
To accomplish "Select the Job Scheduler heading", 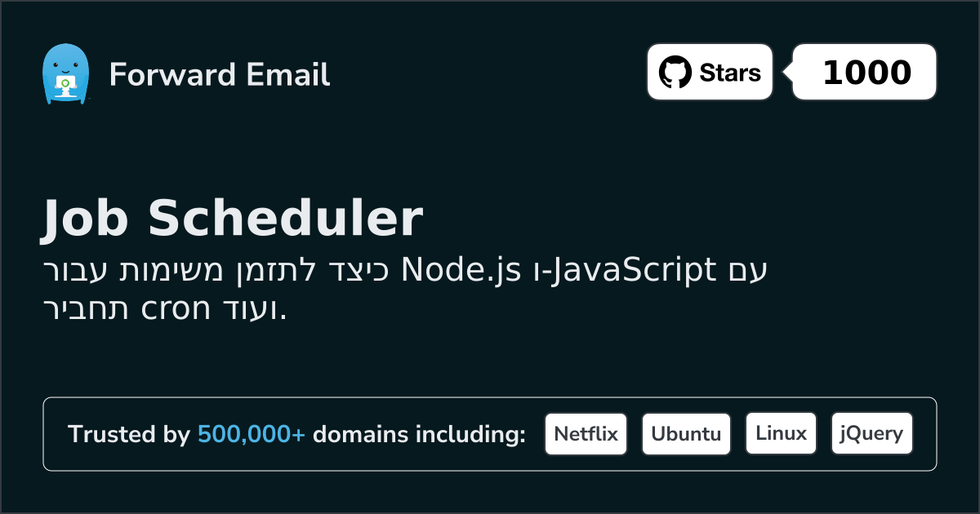I will tap(232, 219).
